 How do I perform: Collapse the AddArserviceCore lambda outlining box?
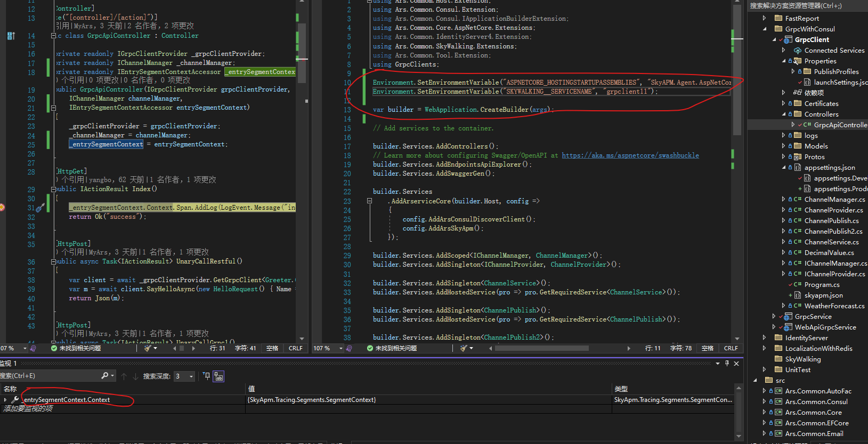tap(369, 201)
